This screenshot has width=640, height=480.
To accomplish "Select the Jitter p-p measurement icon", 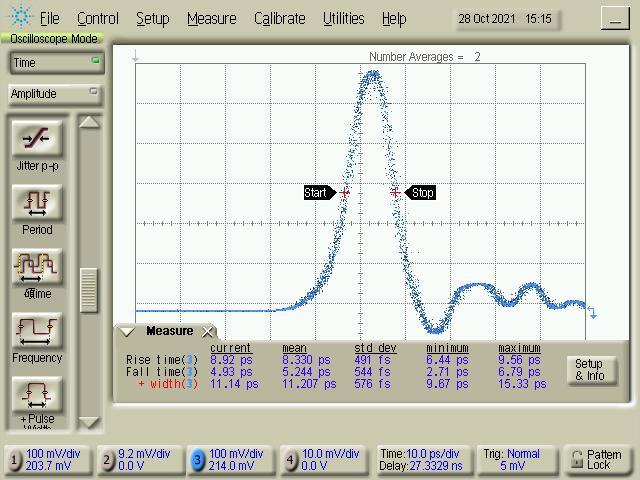I will (x=37, y=139).
